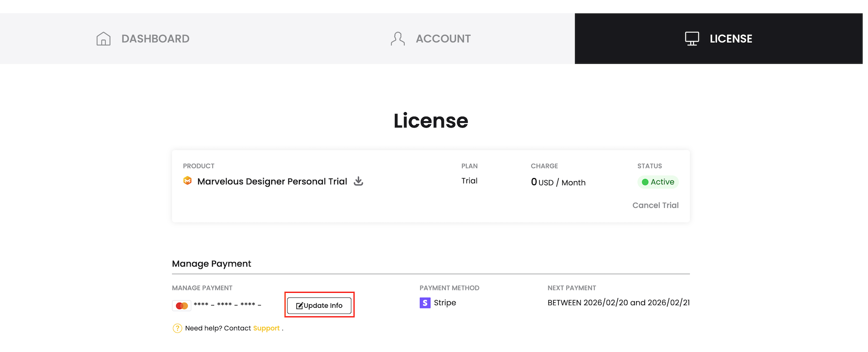
Task: Click the 'NEXT PAYMENT' column label
Action: coord(572,288)
